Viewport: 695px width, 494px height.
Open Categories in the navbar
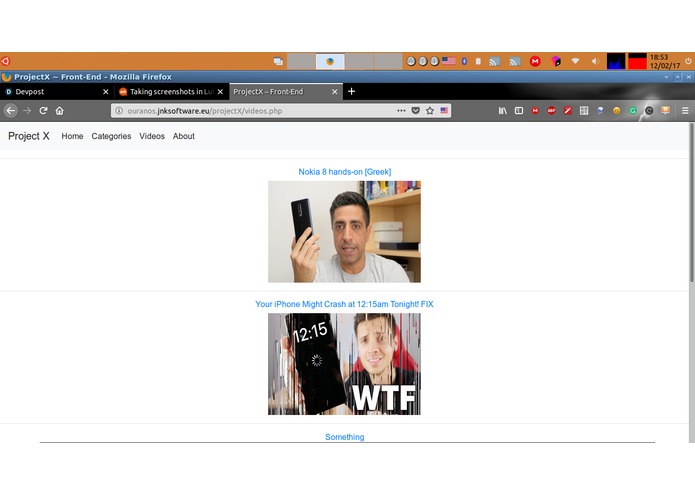point(111,136)
